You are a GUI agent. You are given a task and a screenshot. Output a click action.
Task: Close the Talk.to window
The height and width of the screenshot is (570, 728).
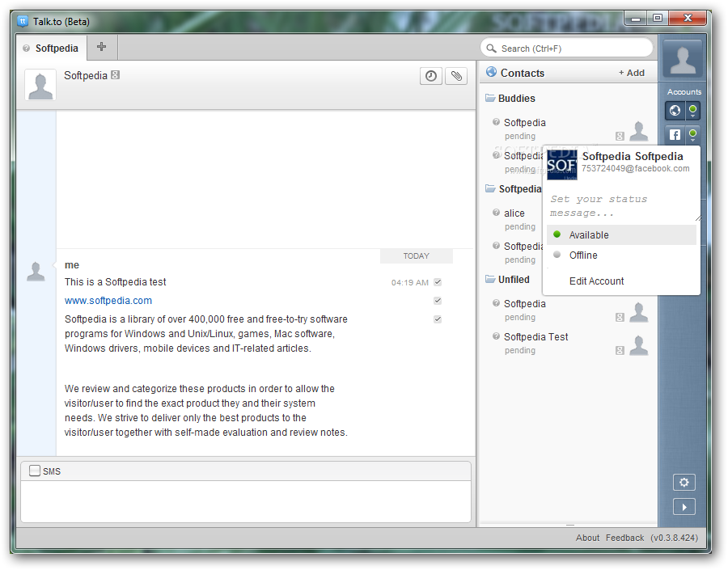[688, 19]
